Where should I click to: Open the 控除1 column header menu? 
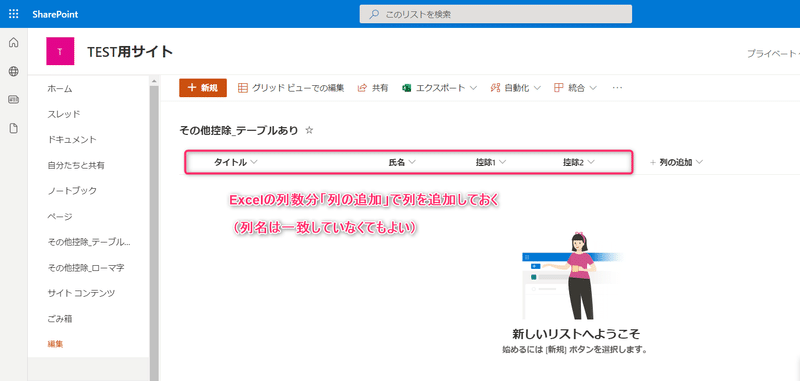point(491,162)
